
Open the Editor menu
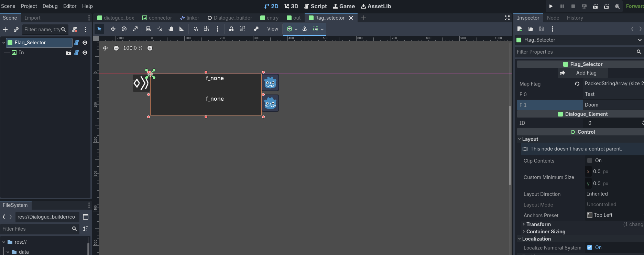tap(70, 6)
